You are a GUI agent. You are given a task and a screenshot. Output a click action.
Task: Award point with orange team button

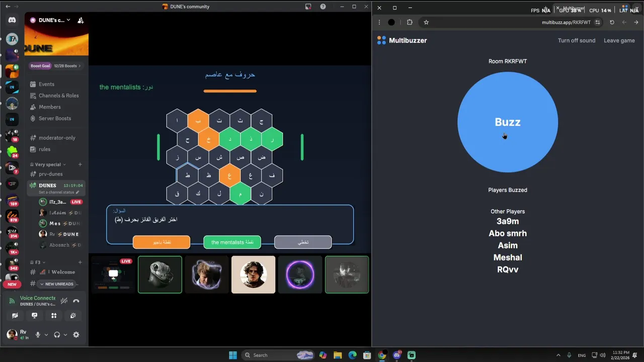coord(162,242)
